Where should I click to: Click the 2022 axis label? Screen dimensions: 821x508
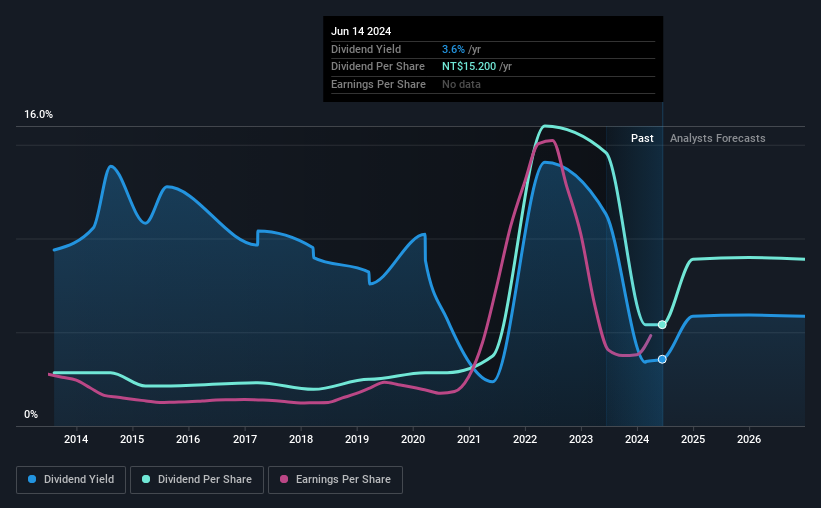pos(525,439)
